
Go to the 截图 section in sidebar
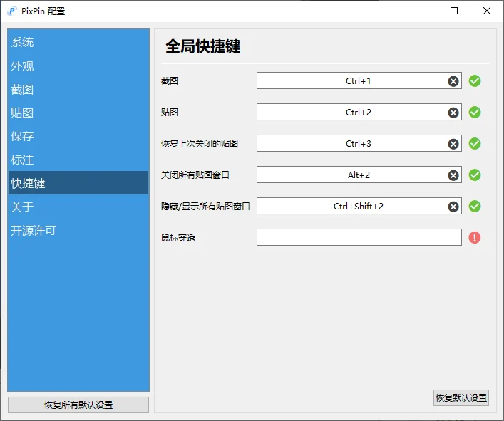tap(23, 90)
